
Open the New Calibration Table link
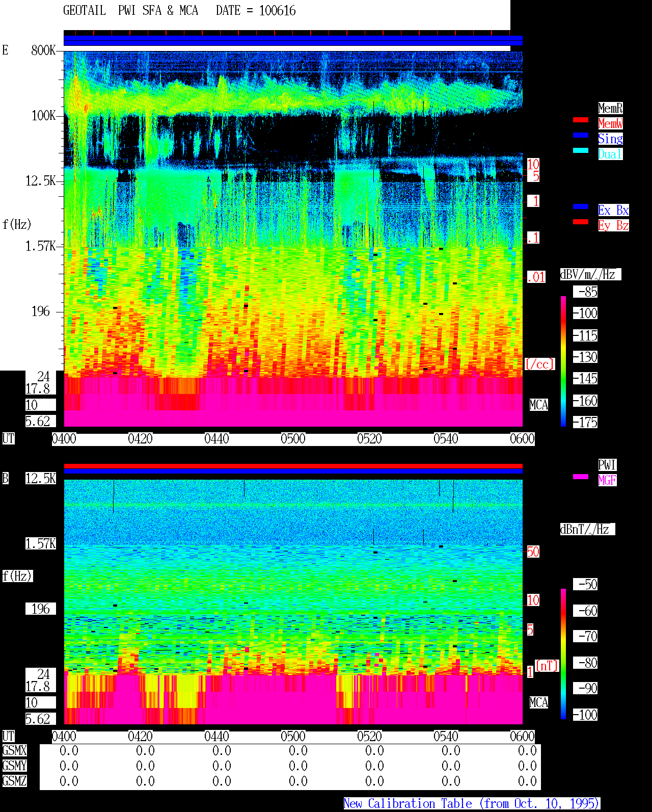pyautogui.click(x=472, y=803)
